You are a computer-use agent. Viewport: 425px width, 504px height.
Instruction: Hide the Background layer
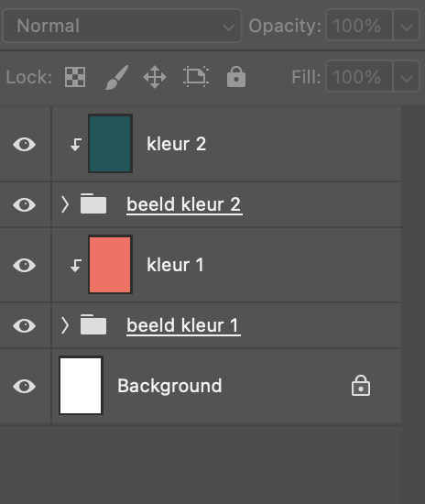(25, 386)
